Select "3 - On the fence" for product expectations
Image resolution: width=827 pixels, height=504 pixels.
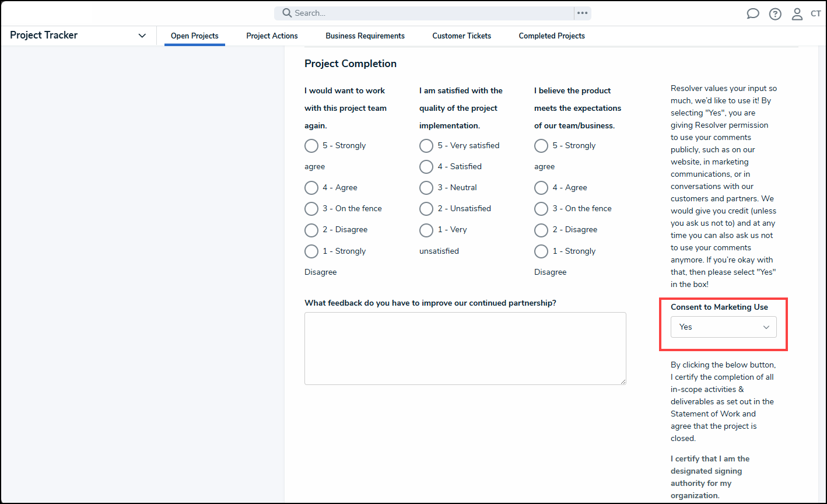tap(541, 209)
